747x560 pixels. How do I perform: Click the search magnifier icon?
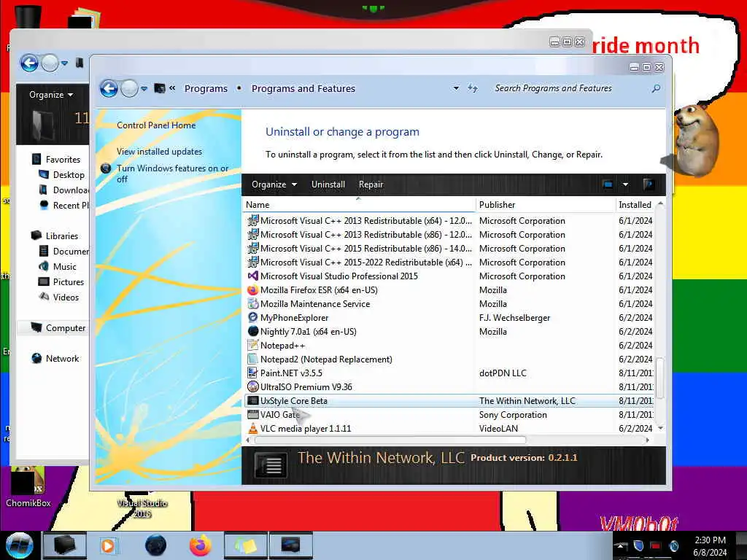point(656,88)
